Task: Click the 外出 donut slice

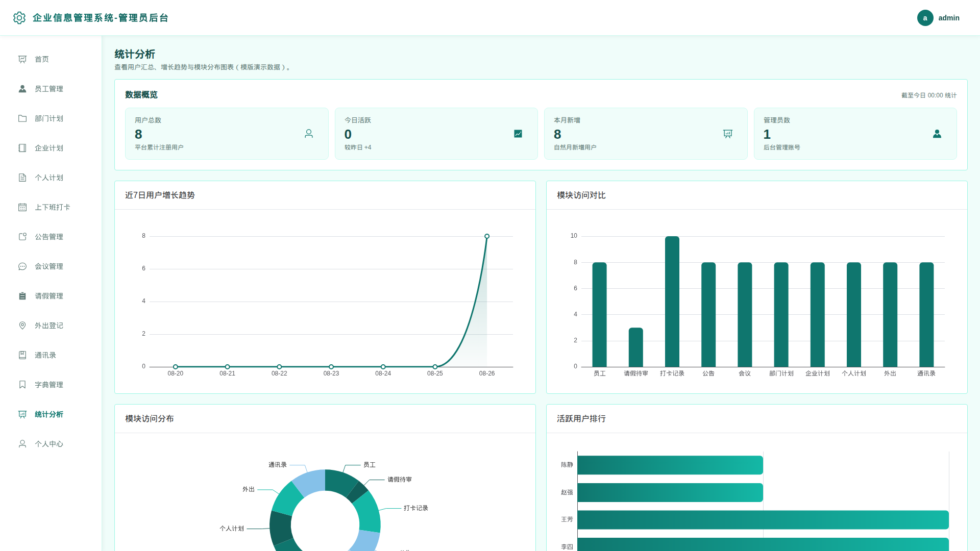Action: click(286, 498)
